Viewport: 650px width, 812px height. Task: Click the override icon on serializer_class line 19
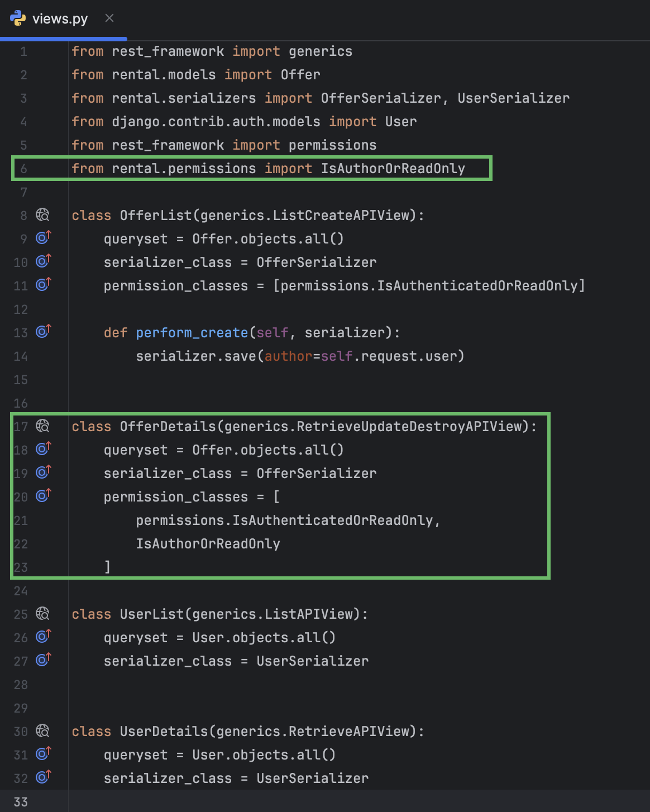(42, 472)
